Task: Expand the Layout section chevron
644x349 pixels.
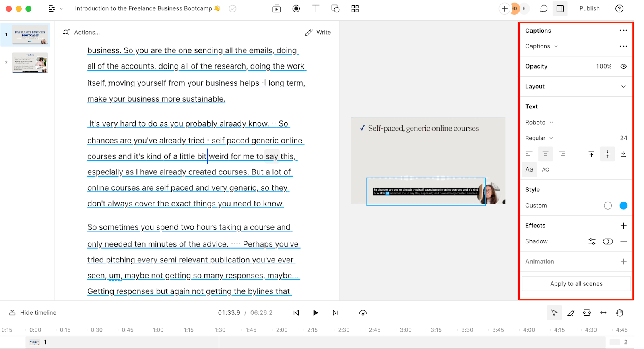Action: coord(623,87)
